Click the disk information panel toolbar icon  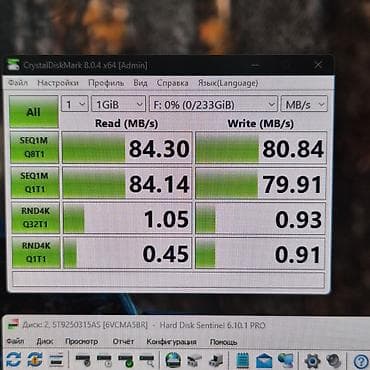(x=57, y=360)
